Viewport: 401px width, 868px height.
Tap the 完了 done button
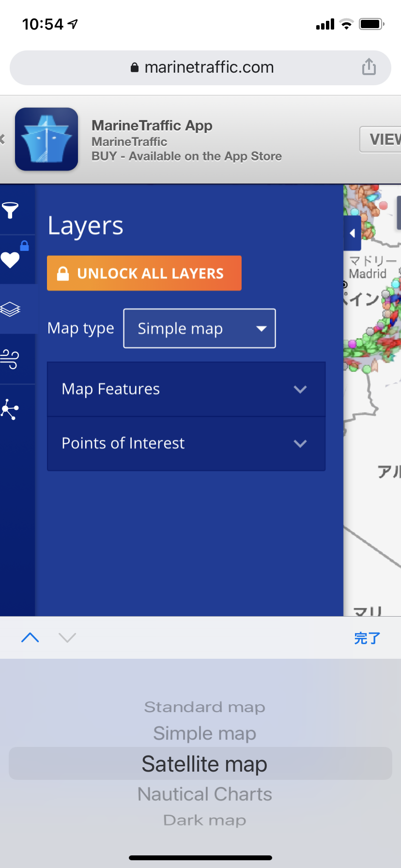367,638
